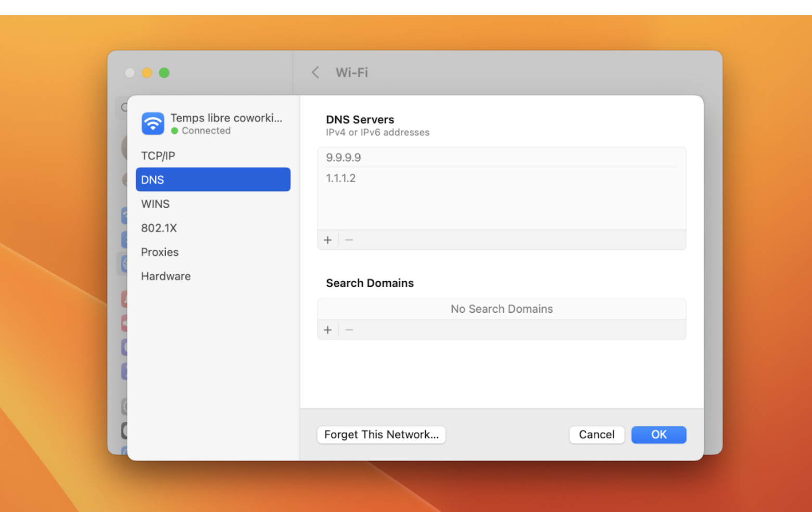Open the Proxies settings section
This screenshot has height=512, width=812.
[160, 252]
